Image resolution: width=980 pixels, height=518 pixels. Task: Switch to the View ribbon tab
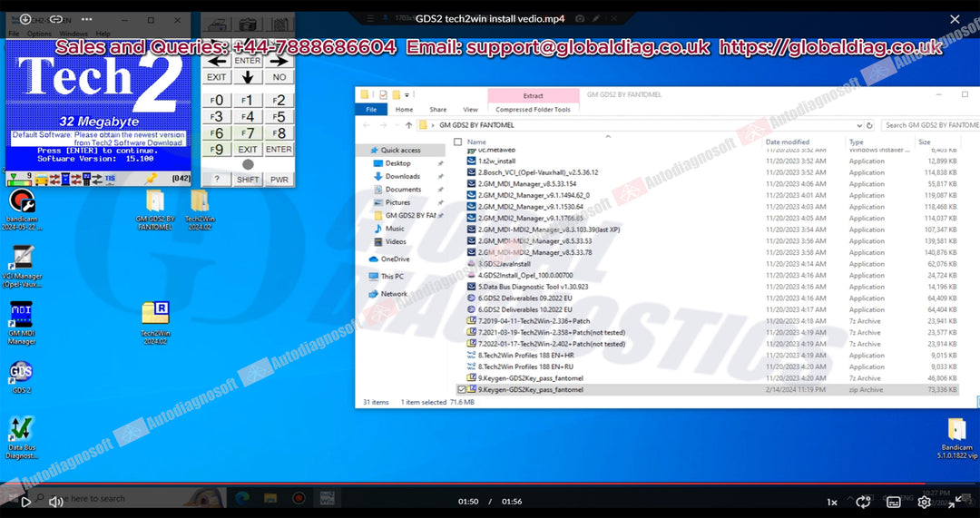pyautogui.click(x=470, y=110)
